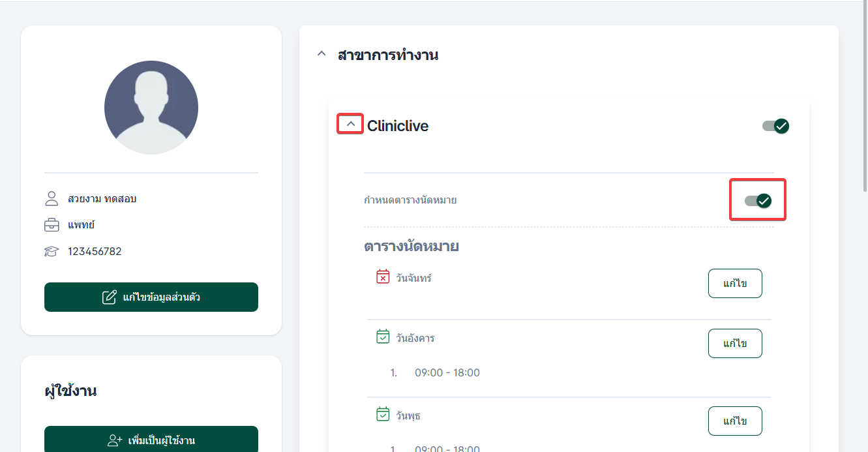
Task: Click the person icon beside สวยงาม ทดสอบ
Action: [52, 198]
